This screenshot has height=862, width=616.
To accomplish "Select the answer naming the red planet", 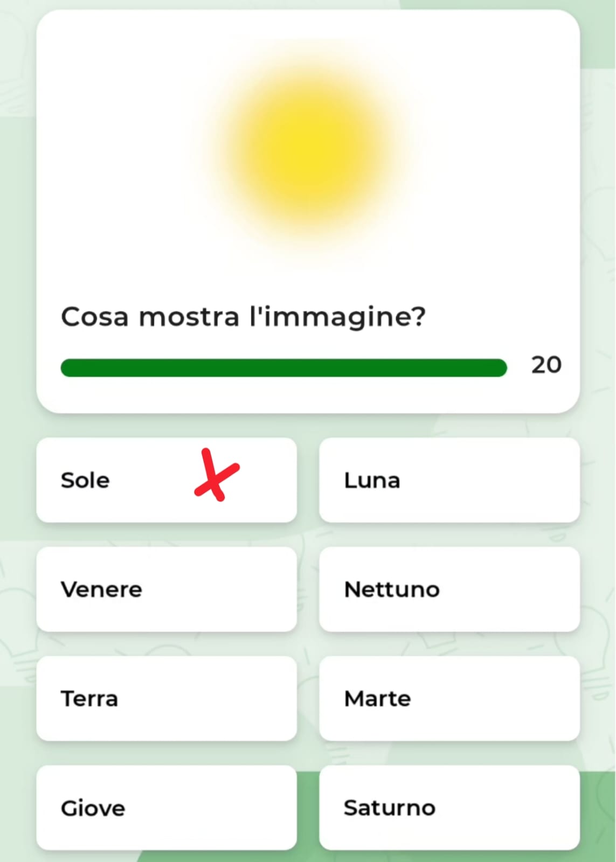I will click(x=449, y=699).
